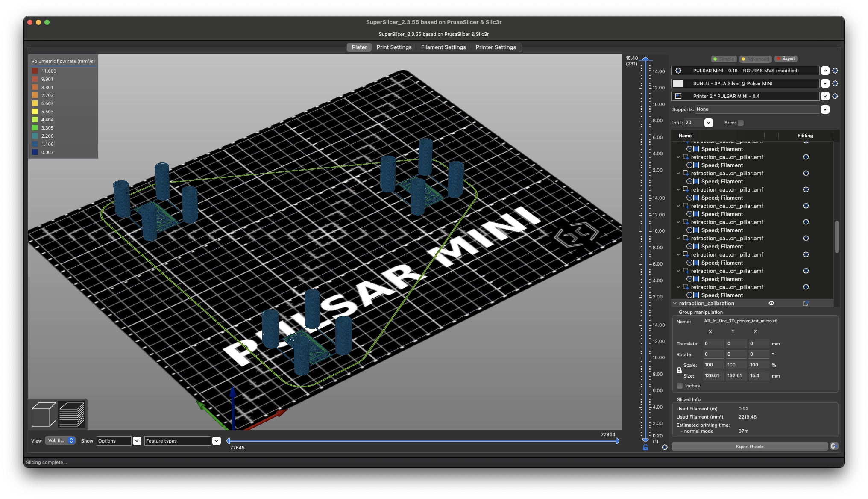Click Rotate Z input field
868x499 pixels.
point(759,354)
